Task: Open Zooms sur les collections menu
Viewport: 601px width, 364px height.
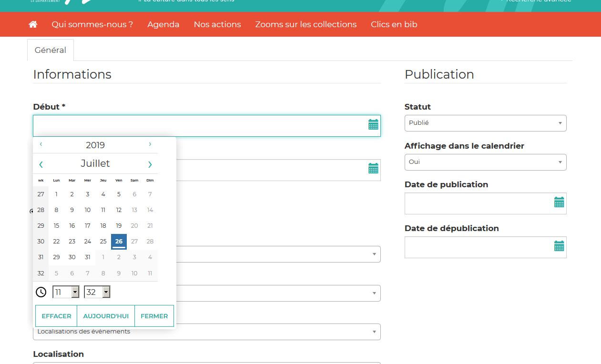Action: [x=306, y=24]
